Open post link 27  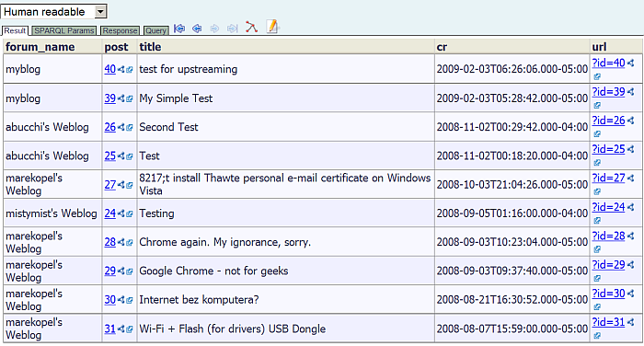coord(110,185)
